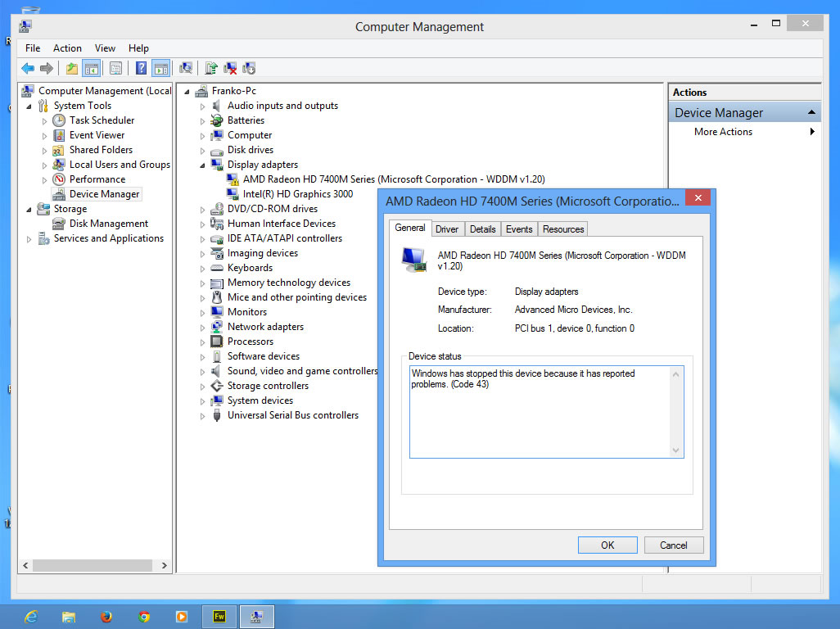The height and width of the screenshot is (629, 840).
Task: Open the blue question mark Help toolbar icon
Action: tap(141, 68)
